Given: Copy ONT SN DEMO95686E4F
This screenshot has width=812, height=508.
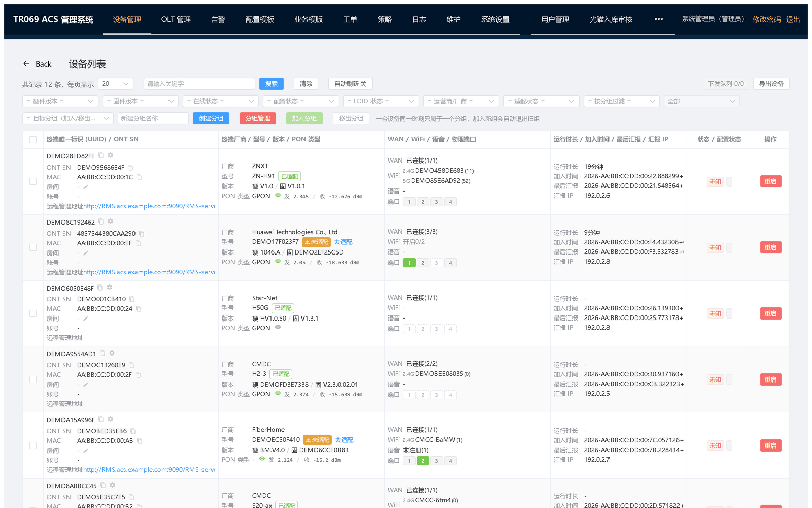Looking at the screenshot, I should tap(130, 167).
